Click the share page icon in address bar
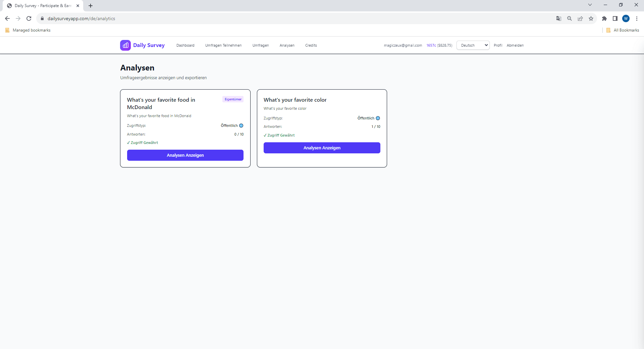 click(580, 18)
